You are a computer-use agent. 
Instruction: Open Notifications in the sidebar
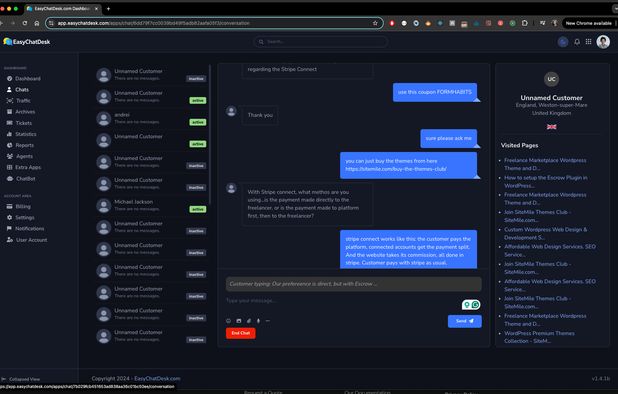click(x=25, y=229)
